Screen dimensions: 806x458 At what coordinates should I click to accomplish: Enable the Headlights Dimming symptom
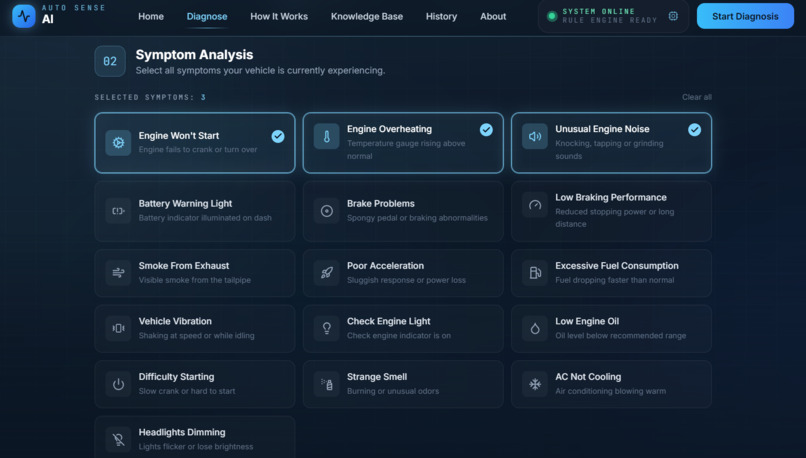tap(195, 437)
